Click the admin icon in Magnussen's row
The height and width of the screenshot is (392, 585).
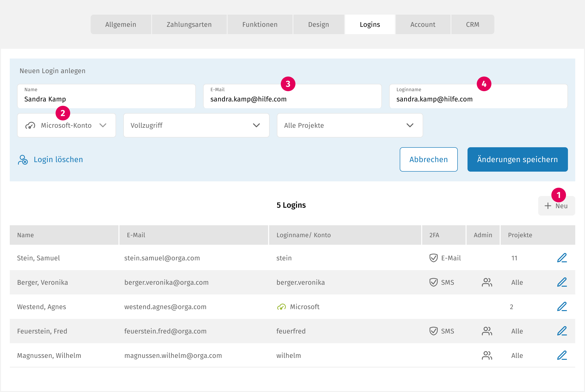pos(487,355)
